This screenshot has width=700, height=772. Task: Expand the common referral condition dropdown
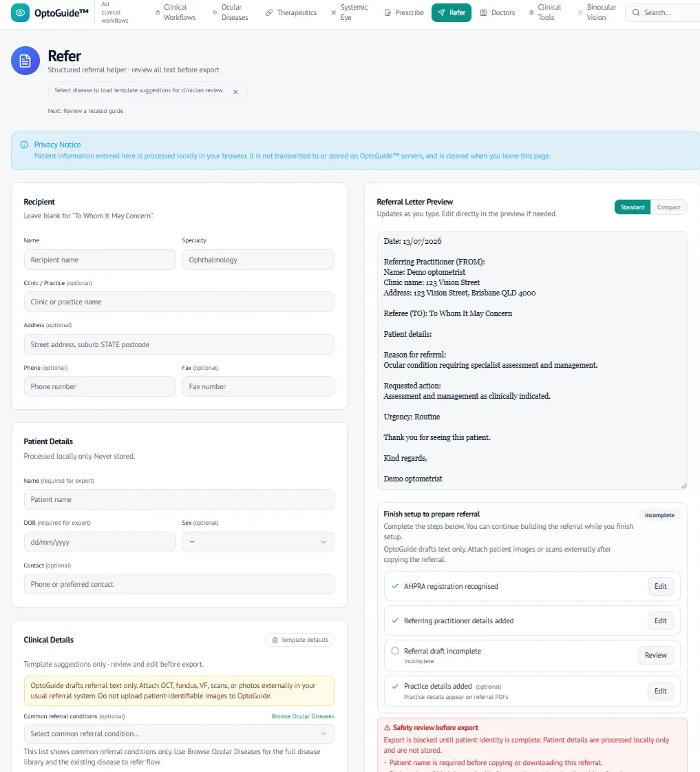(179, 733)
